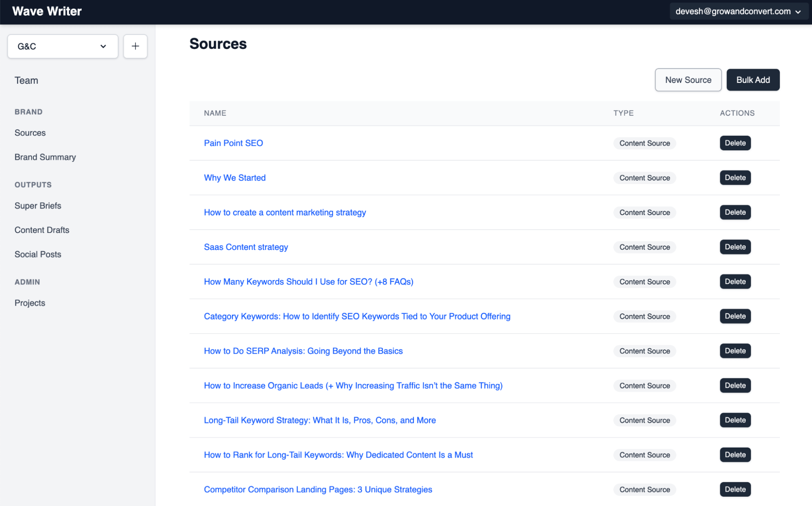Open the Why We Started source

pyautogui.click(x=235, y=178)
